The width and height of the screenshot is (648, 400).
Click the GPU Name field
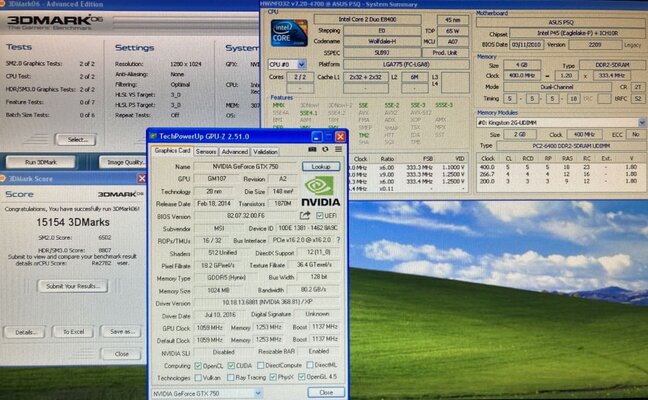pyautogui.click(x=245, y=167)
